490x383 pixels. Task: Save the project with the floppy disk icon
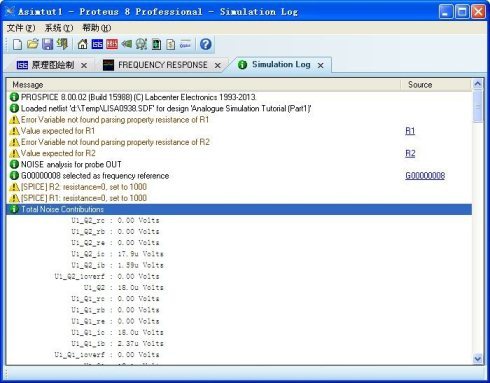[47, 44]
